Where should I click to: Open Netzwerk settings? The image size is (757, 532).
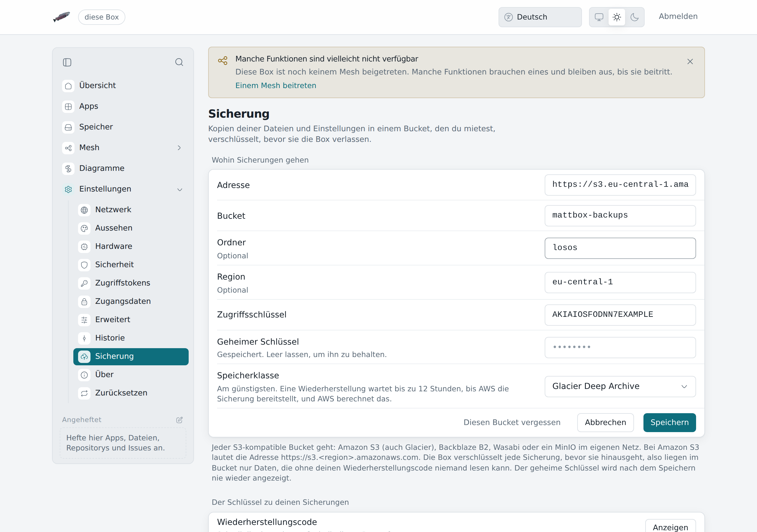(x=131, y=210)
